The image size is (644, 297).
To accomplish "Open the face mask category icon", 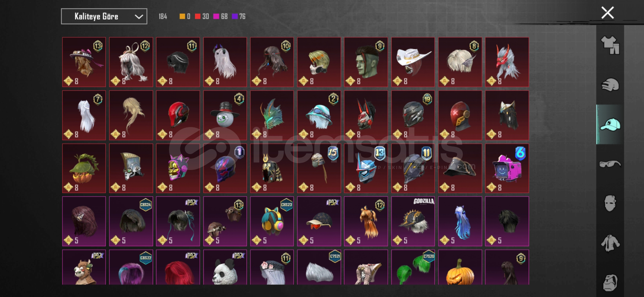I will pyautogui.click(x=610, y=204).
